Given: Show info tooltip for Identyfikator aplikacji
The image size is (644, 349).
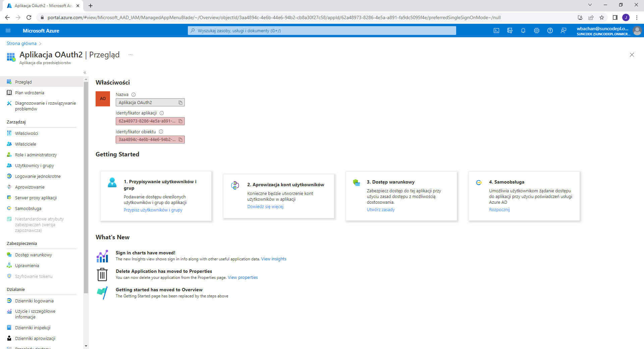Looking at the screenshot, I should [162, 113].
